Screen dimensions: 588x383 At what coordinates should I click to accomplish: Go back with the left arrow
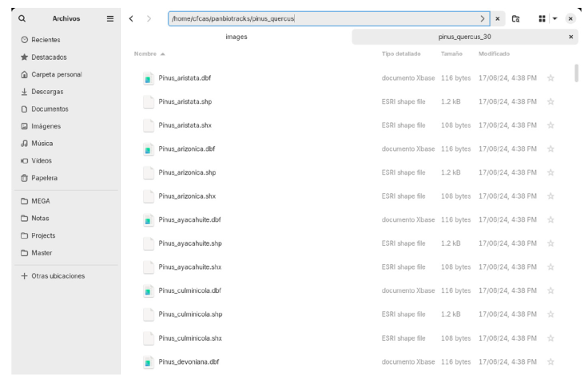(131, 18)
